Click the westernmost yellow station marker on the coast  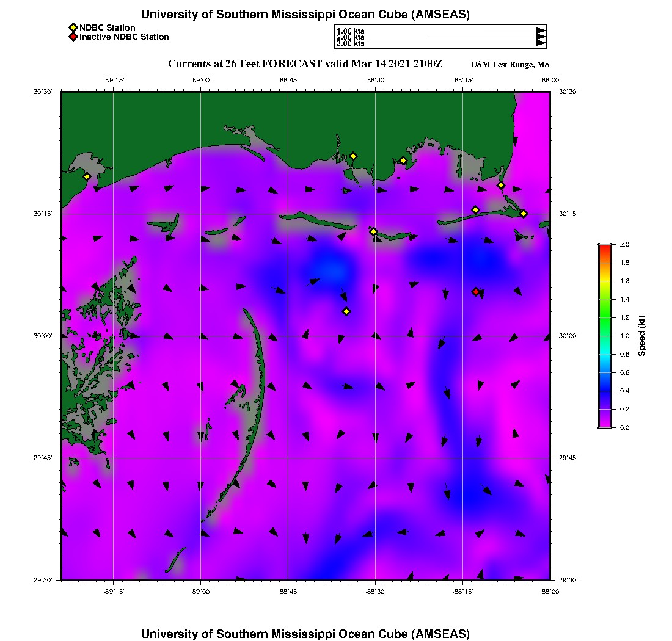pyautogui.click(x=87, y=176)
